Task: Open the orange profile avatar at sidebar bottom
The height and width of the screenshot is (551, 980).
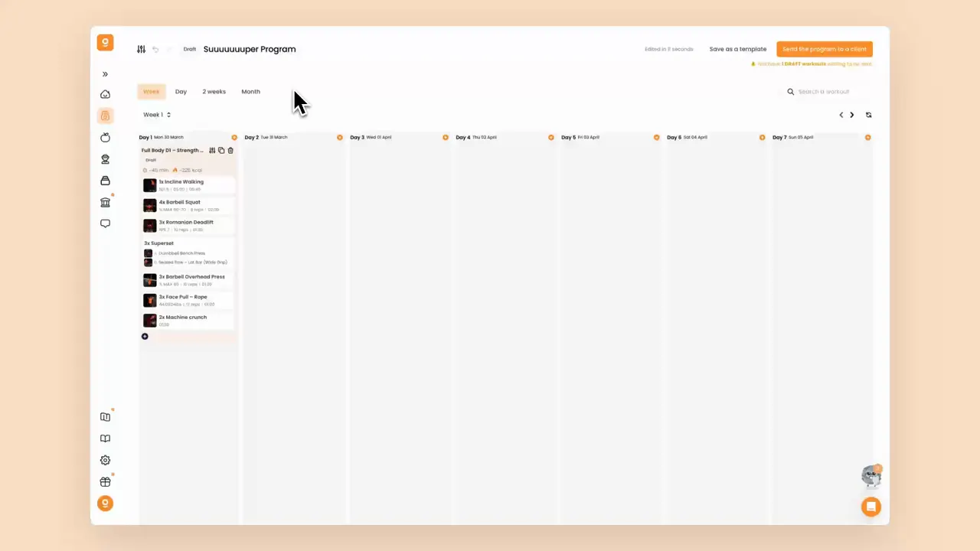Action: (105, 503)
